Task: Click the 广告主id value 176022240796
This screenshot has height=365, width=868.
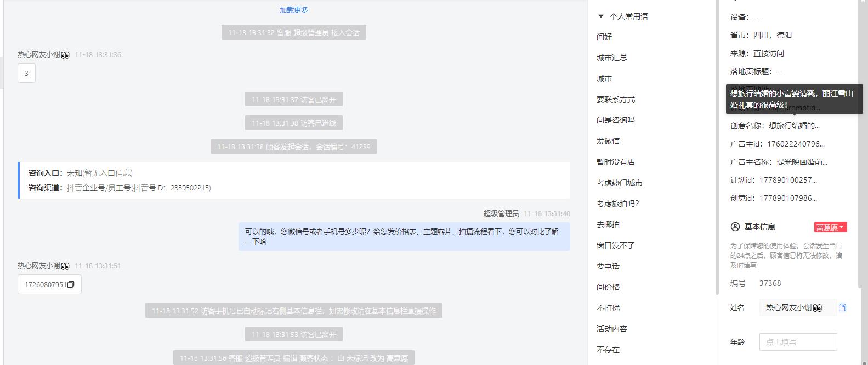Action: 796,144
